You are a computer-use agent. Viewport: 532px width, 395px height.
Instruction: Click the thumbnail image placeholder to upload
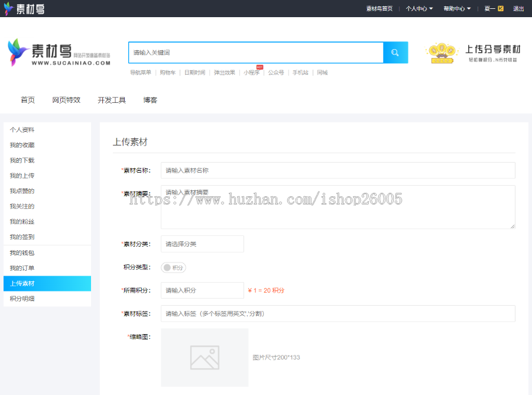tap(205, 357)
